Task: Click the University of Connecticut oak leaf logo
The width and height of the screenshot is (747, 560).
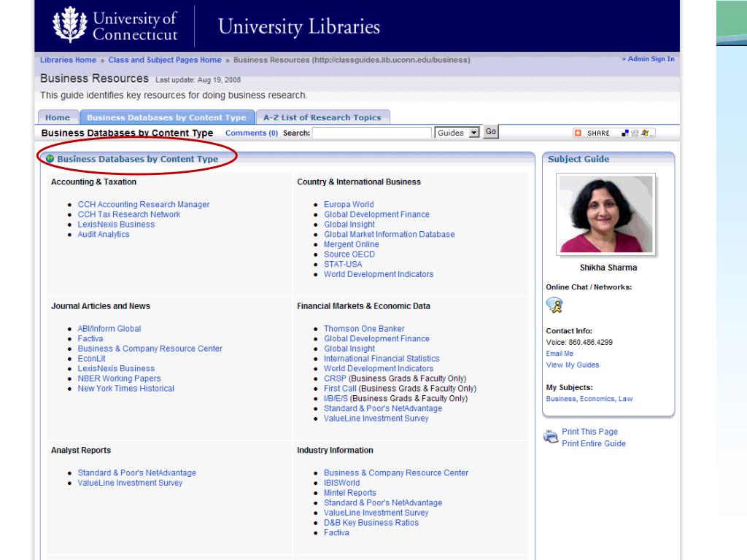Action: coord(70,24)
